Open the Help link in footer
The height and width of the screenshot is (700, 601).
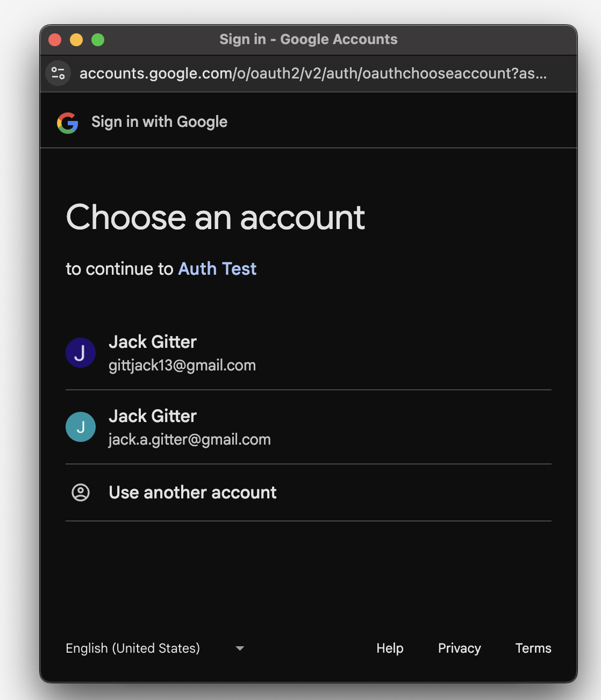tap(390, 648)
